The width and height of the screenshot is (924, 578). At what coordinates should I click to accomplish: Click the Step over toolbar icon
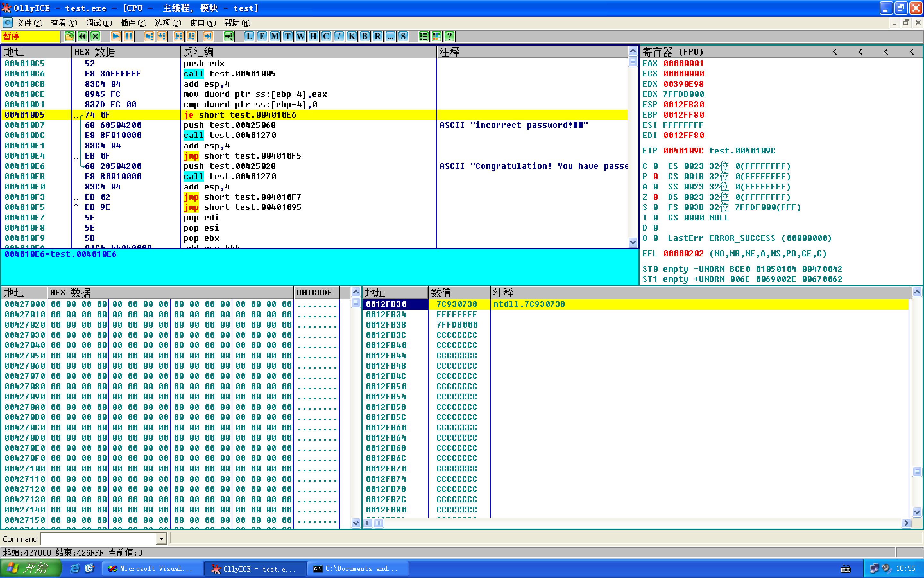(x=162, y=36)
